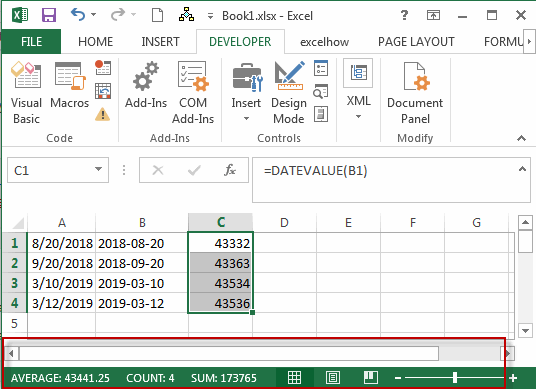Select cell B2 with 2018-09-20

(x=142, y=263)
